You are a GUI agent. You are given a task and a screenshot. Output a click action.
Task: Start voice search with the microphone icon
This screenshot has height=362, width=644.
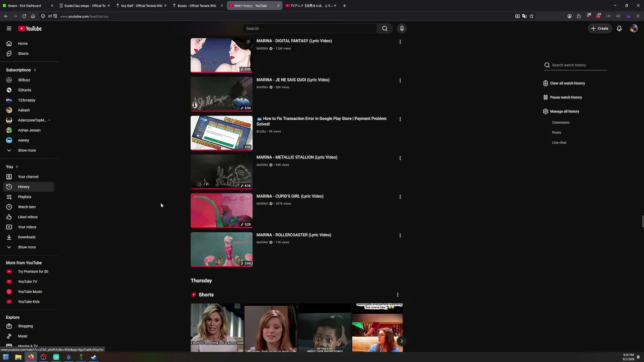402,29
